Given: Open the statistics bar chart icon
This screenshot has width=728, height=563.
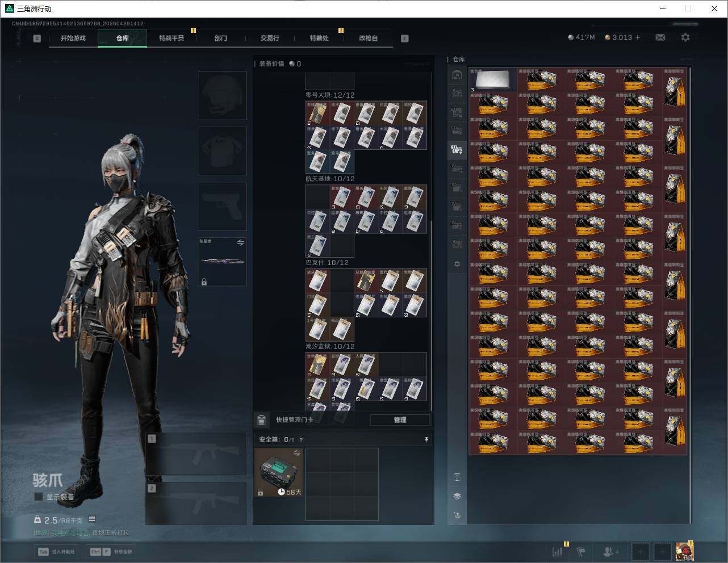Looking at the screenshot, I should pyautogui.click(x=558, y=551).
